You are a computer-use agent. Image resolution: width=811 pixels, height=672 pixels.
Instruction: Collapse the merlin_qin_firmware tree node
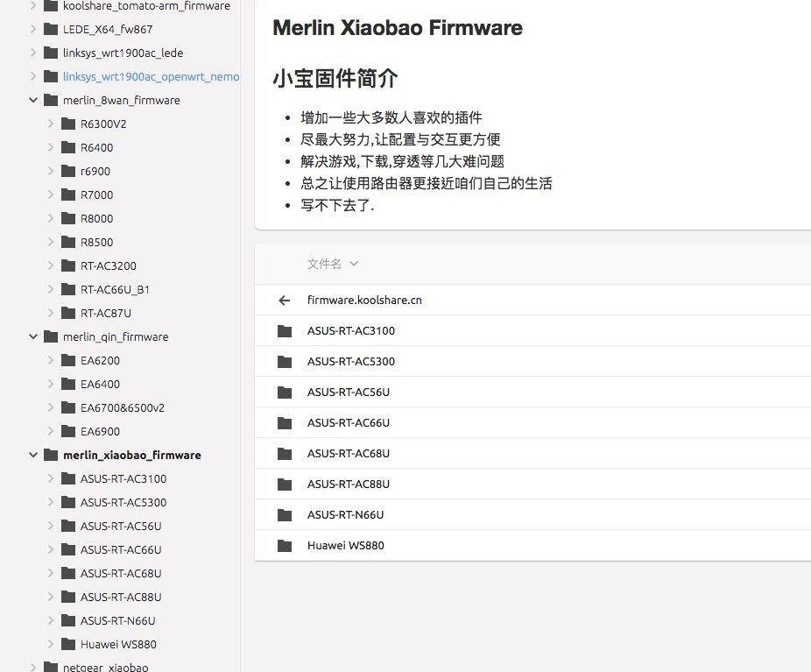tap(33, 336)
